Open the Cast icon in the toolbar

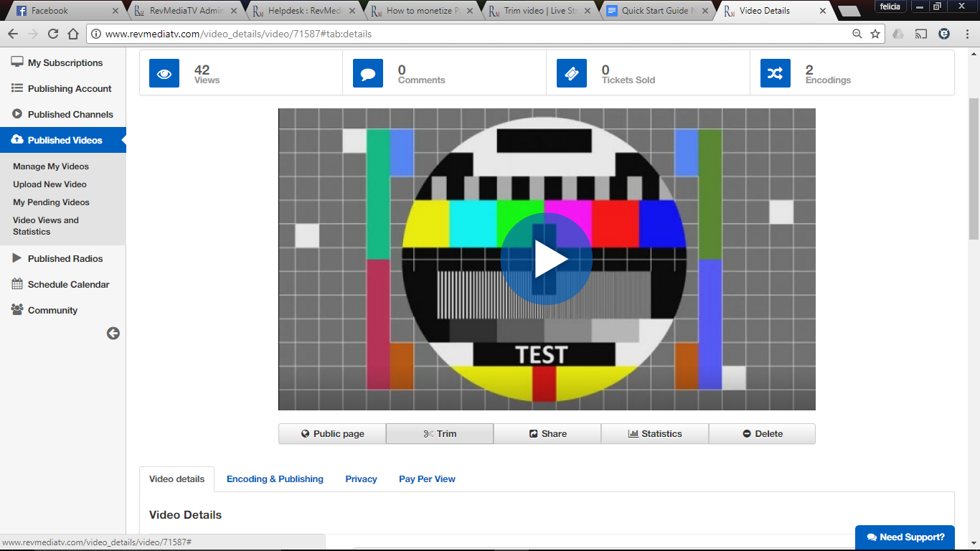pos(921,34)
